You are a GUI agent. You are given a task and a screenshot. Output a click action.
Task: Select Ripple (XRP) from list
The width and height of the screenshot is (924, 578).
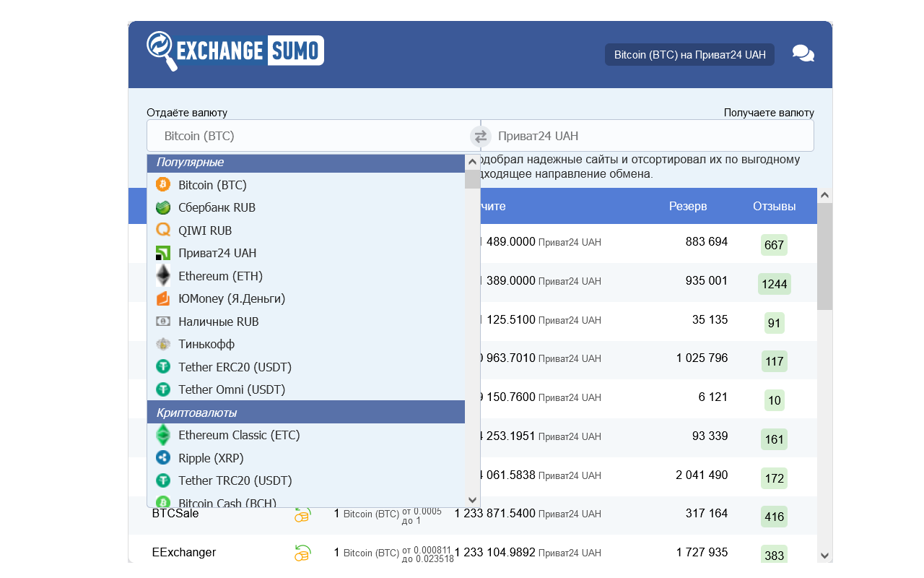(306, 458)
